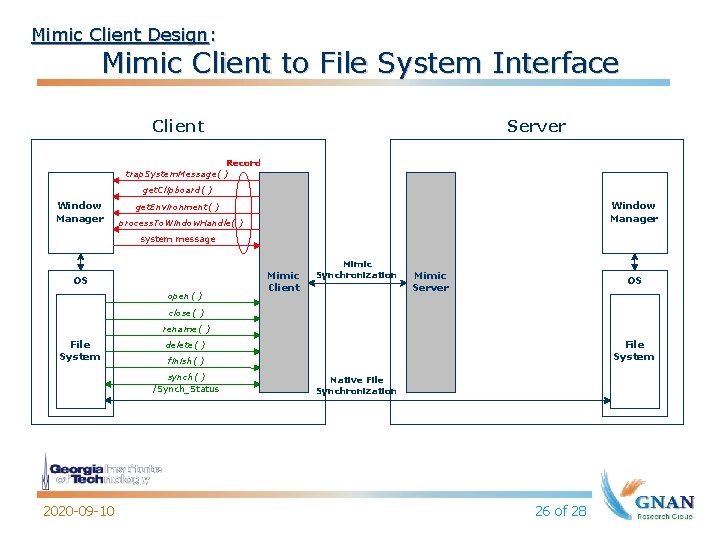Image resolution: width=720 pixels, height=540 pixels.
Task: Select the 'Mimic Client Design' underlined heading
Action: tap(120, 35)
